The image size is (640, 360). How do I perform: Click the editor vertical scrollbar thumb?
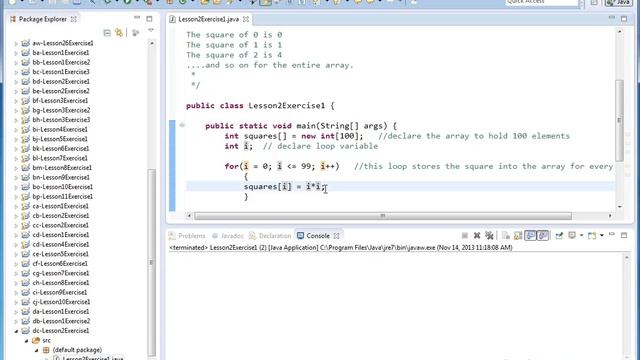[619, 120]
